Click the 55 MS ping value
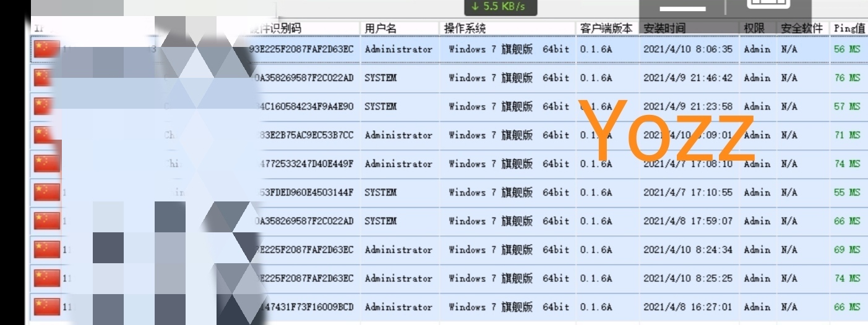The width and height of the screenshot is (868, 325). click(x=847, y=192)
